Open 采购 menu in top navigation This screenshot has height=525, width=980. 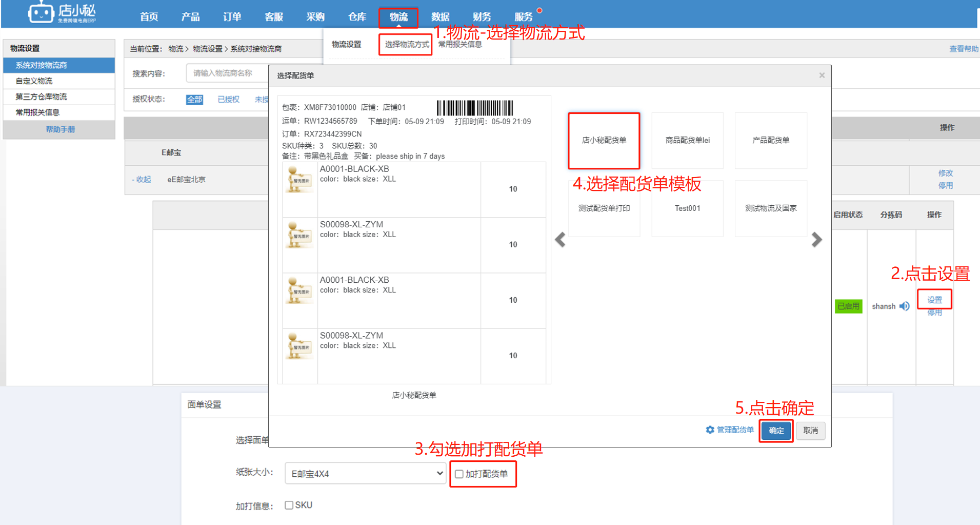315,17
